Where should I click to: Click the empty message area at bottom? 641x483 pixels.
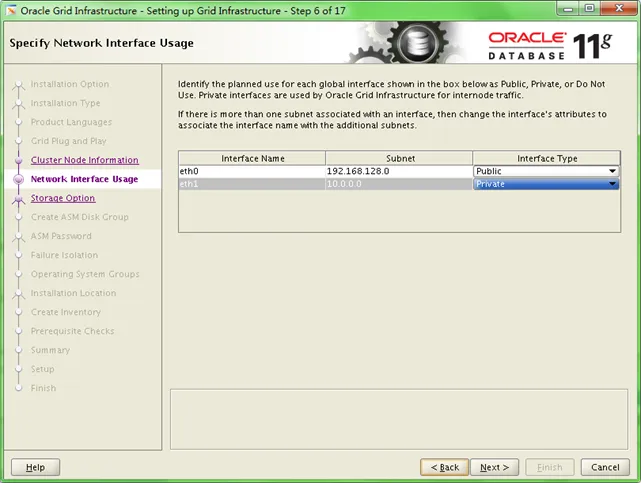pos(399,419)
